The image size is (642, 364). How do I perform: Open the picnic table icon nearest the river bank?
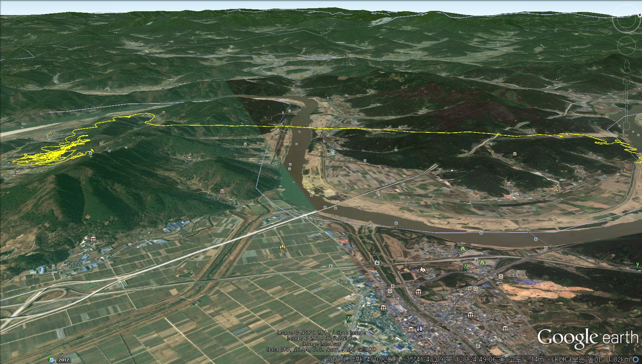pos(463,248)
